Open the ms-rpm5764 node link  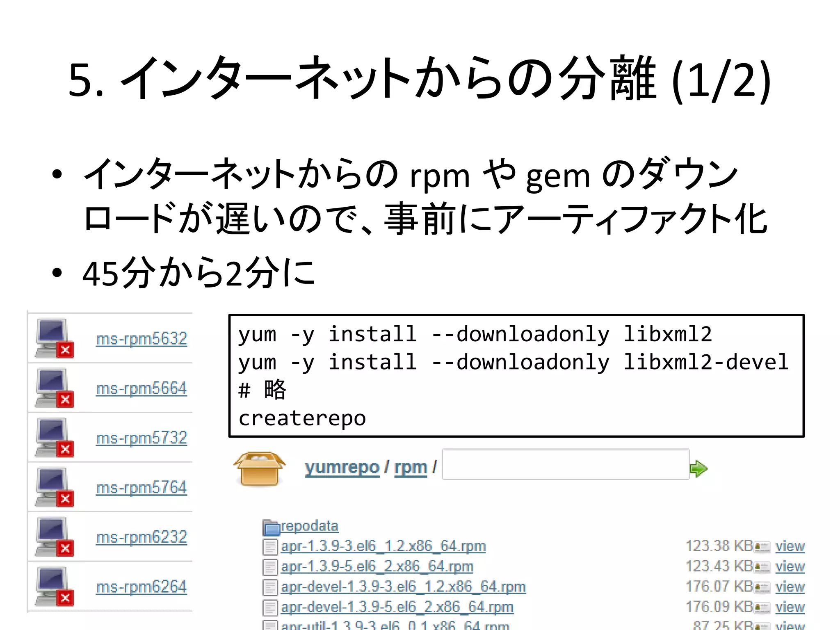tap(142, 488)
